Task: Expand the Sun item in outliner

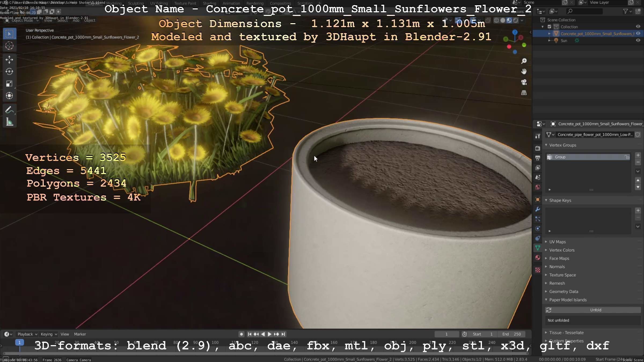Action: [x=549, y=40]
